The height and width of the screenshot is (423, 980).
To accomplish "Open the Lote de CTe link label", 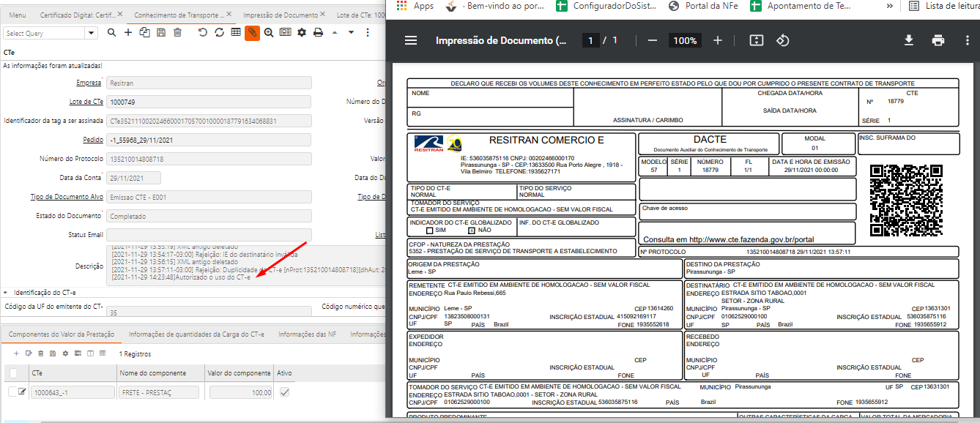I will coord(86,102).
